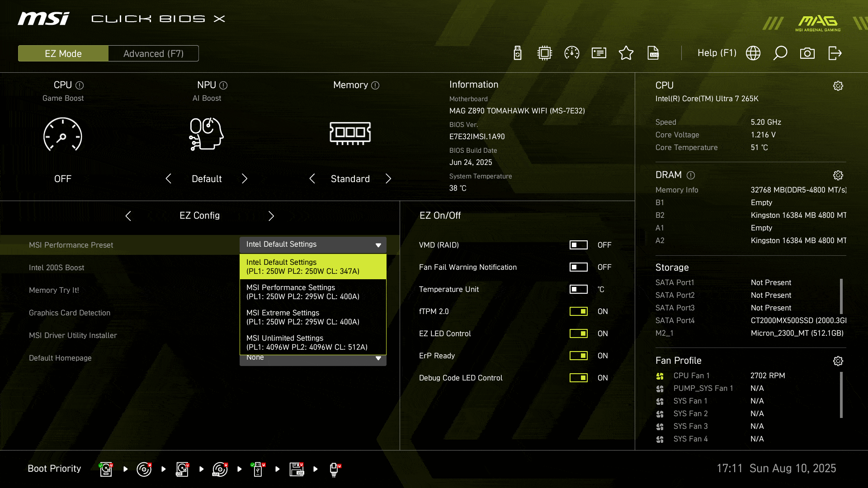Click Game Boost OFF status

[63, 179]
